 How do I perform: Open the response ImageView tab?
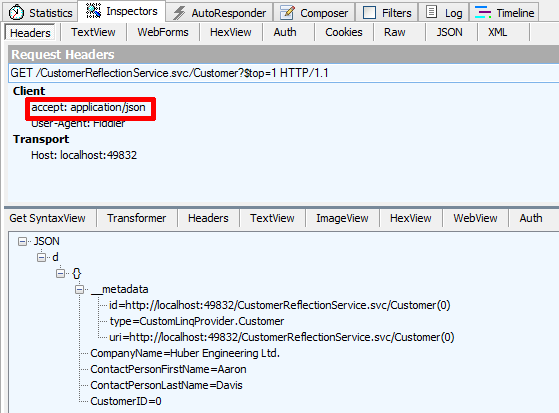(x=342, y=218)
